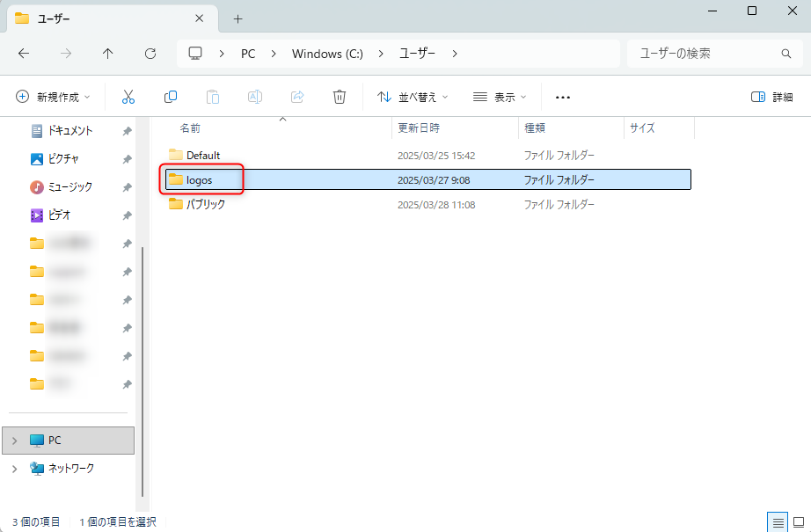Go up one folder level
This screenshot has width=811, height=532.
click(x=108, y=54)
